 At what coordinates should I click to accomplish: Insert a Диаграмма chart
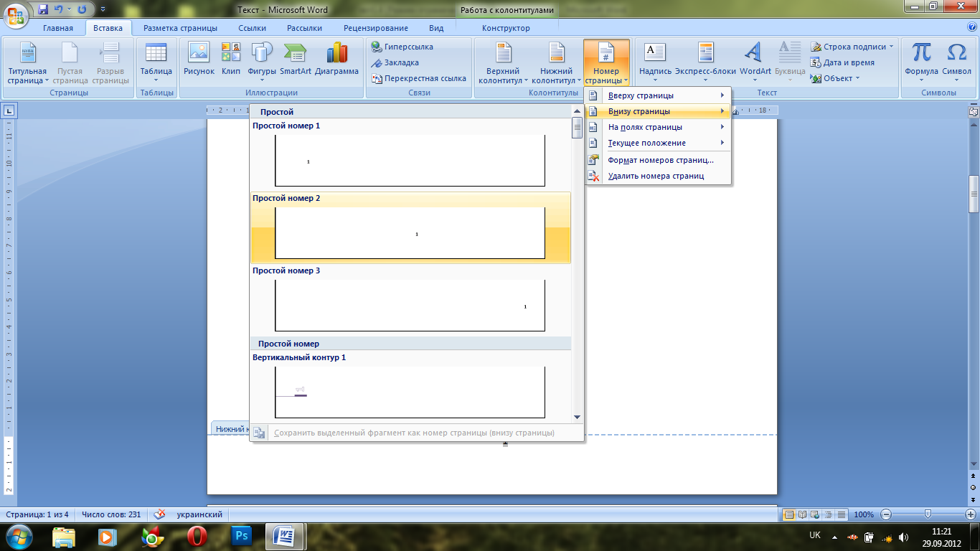pyautogui.click(x=336, y=59)
